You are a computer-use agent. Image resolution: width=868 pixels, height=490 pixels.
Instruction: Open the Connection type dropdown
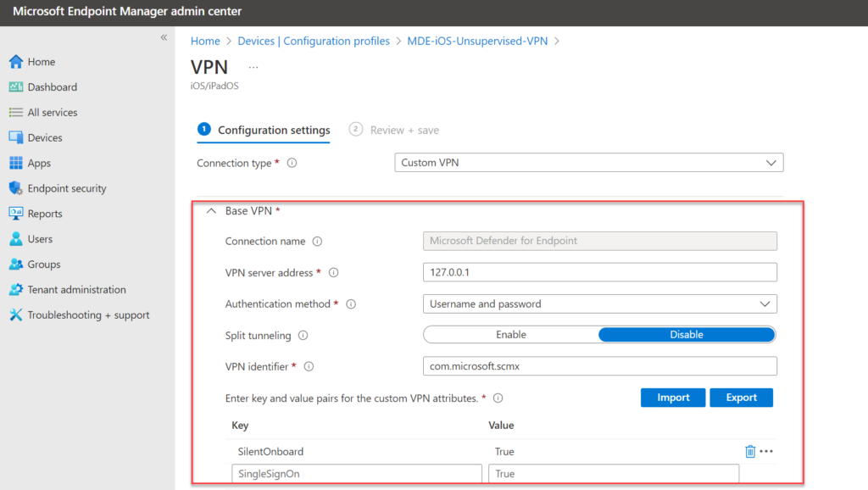coord(589,163)
